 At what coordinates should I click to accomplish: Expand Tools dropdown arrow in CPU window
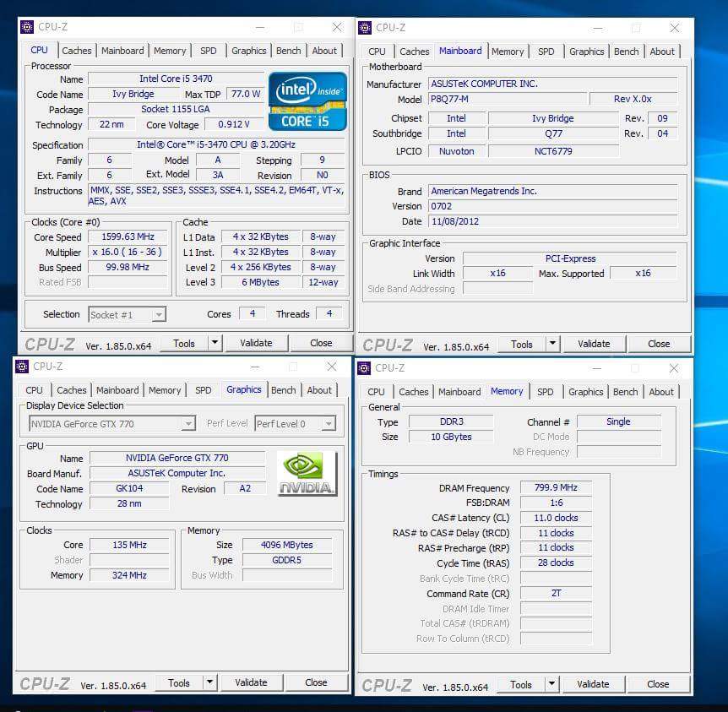point(215,343)
